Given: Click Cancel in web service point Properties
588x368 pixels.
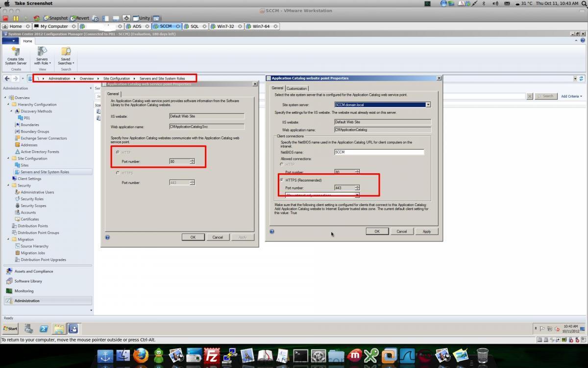Looking at the screenshot, I should pyautogui.click(x=218, y=237).
